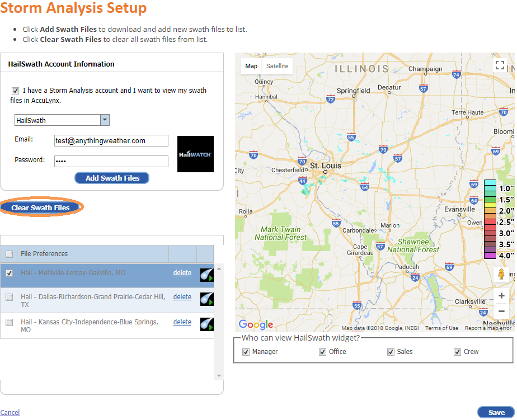
Task: Click the Carbondale label on map
Action: [359, 230]
